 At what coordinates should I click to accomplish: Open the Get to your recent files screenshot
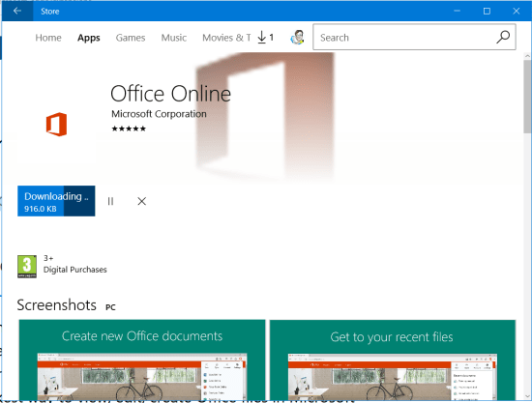coord(393,360)
